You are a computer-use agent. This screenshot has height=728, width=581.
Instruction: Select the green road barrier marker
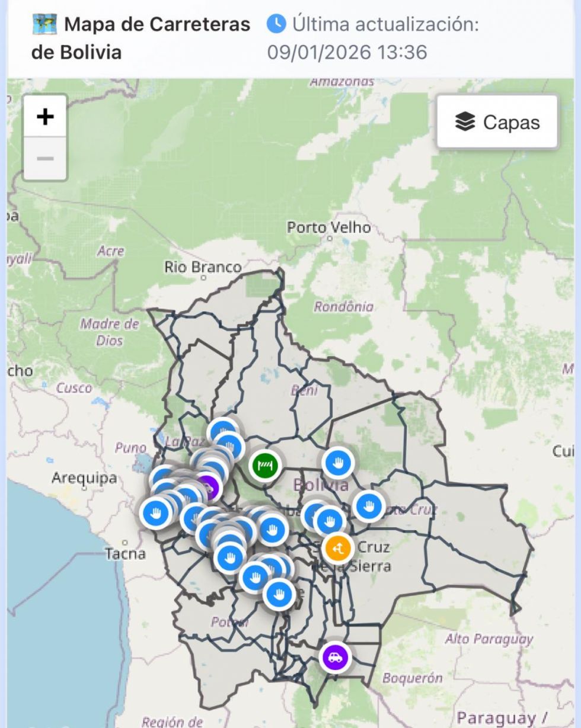pyautogui.click(x=264, y=464)
